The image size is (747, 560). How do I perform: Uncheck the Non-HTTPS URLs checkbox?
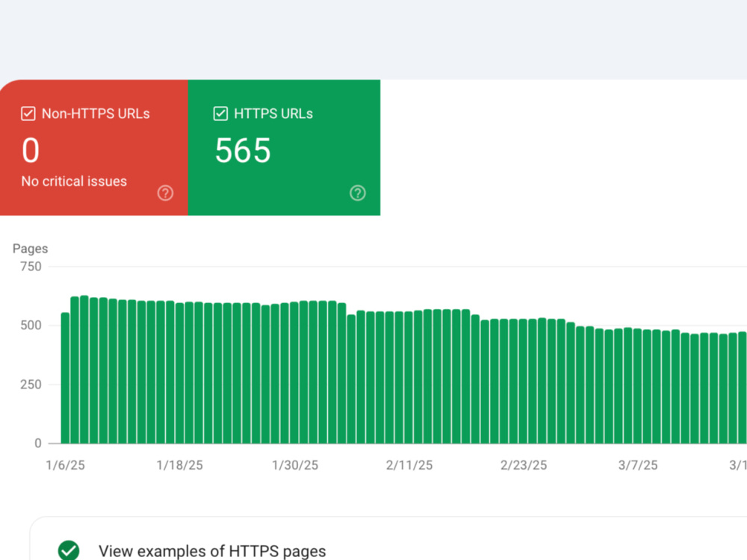(28, 113)
